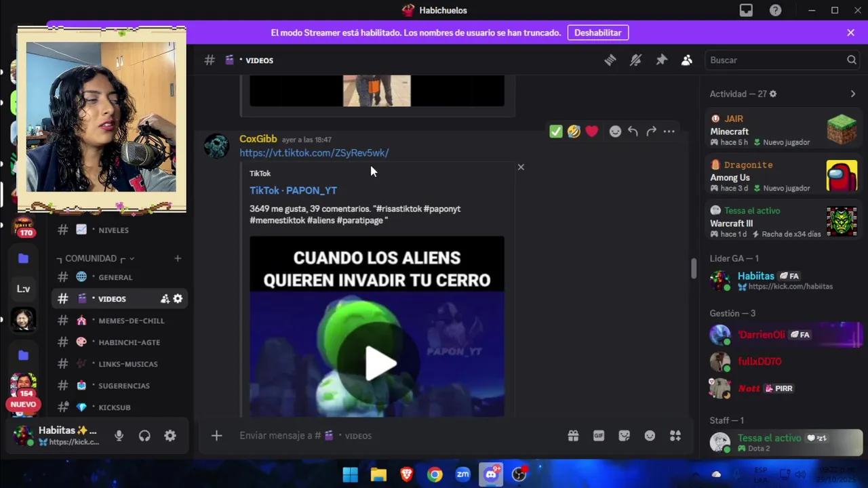Open the vt.tiktok.com link
The height and width of the screenshot is (488, 868).
[x=314, y=153]
